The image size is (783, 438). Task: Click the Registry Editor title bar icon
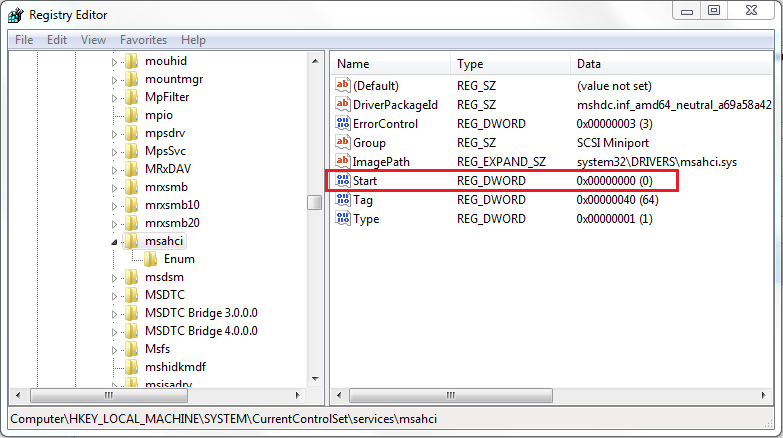(x=15, y=15)
